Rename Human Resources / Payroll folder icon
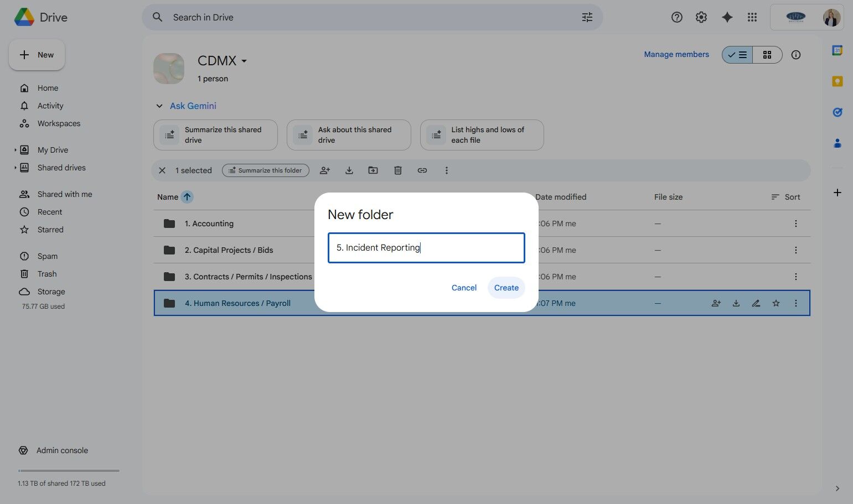This screenshot has height=504, width=853. pos(756,303)
